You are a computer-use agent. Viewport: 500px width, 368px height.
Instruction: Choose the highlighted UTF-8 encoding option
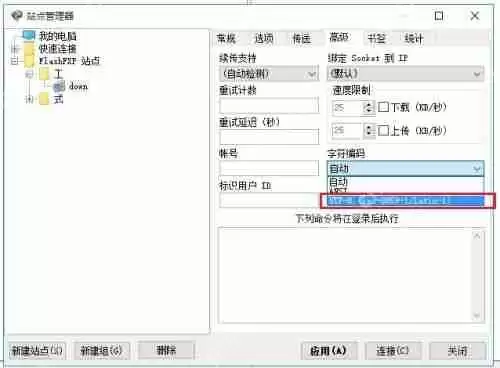[x=405, y=201]
